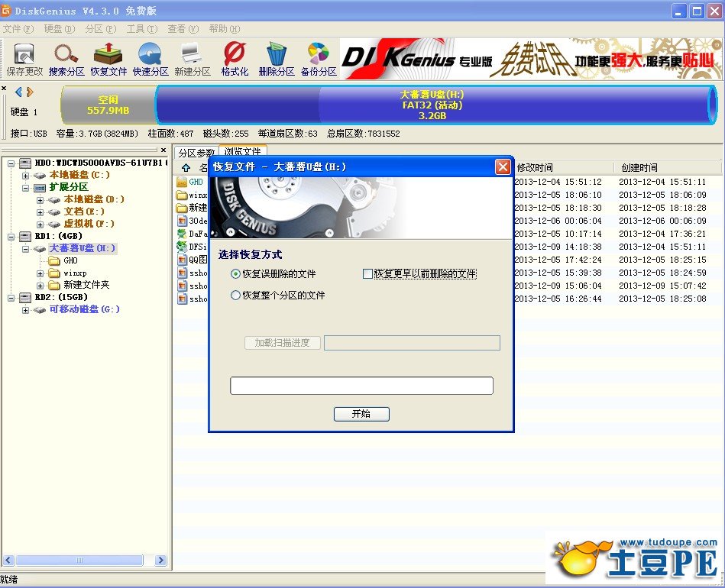Viewport: 725px width, 588px height.
Task: Select the RD2 (15GB) disk icon
Action: 25,297
